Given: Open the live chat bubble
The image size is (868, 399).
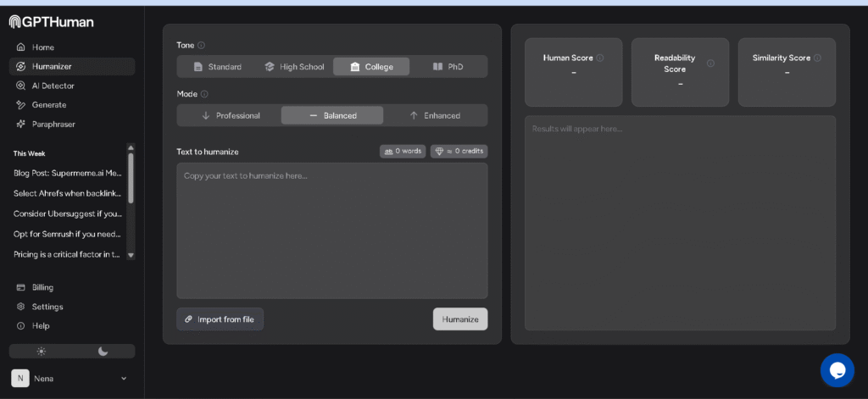Looking at the screenshot, I should 837,370.
